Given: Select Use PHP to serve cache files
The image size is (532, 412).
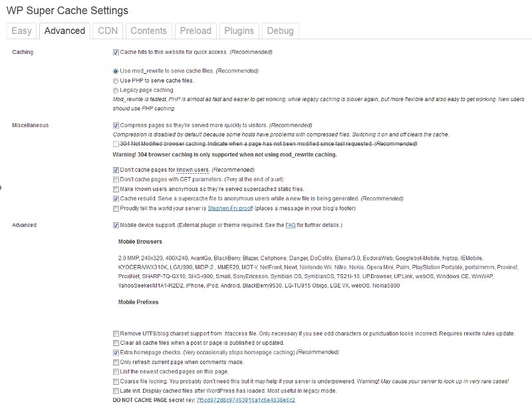Looking at the screenshot, I should [116, 81].
